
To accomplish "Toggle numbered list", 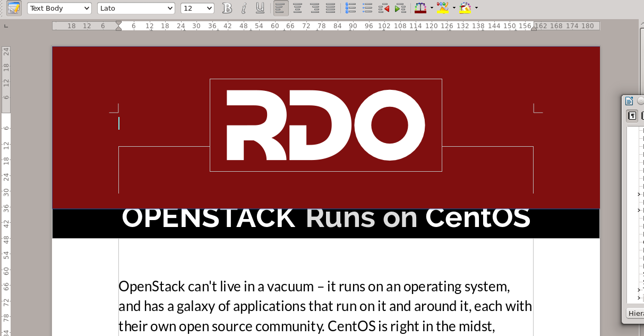I will point(350,8).
